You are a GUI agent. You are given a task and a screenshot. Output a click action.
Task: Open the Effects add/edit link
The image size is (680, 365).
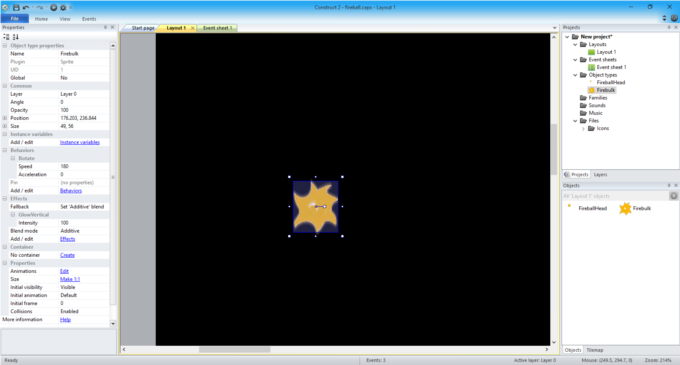coord(67,239)
